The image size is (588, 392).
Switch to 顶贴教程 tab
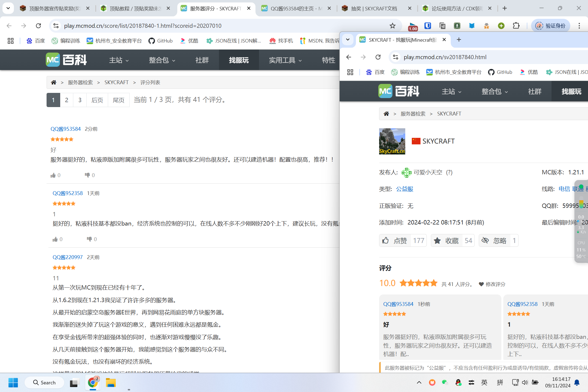click(135, 8)
